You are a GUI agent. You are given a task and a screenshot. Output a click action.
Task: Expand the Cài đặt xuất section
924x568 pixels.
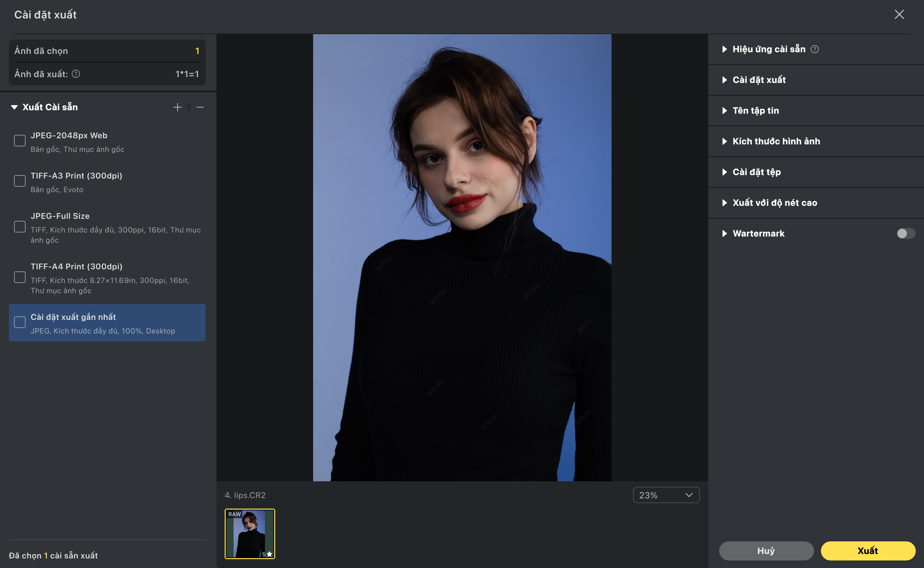point(759,80)
